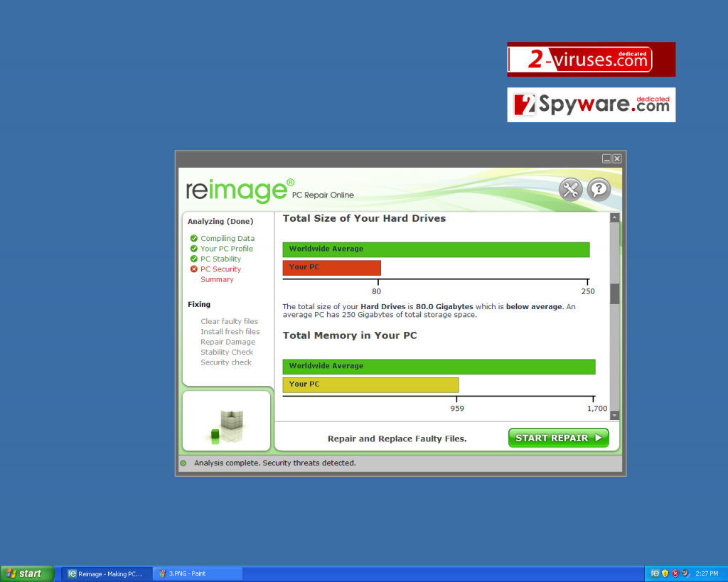The image size is (728, 582).
Task: Click the 80.0 Gigabytes description paragraph
Action: [429, 311]
